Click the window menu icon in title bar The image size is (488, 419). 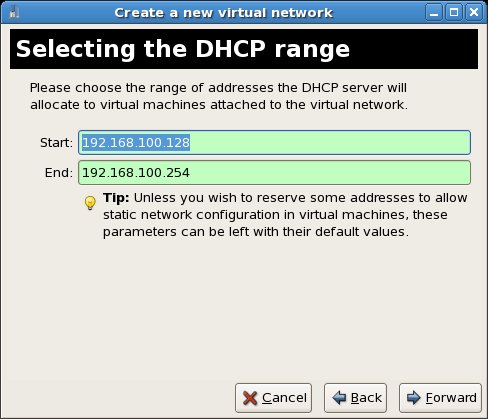coord(14,13)
